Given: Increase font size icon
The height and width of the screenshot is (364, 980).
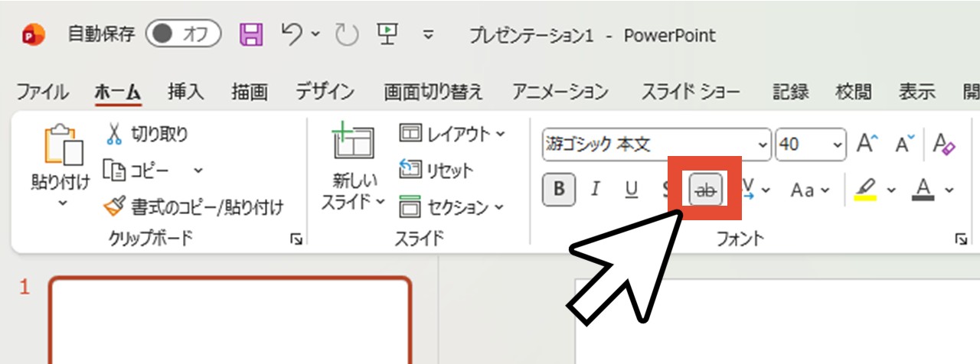Looking at the screenshot, I should pos(867,144).
